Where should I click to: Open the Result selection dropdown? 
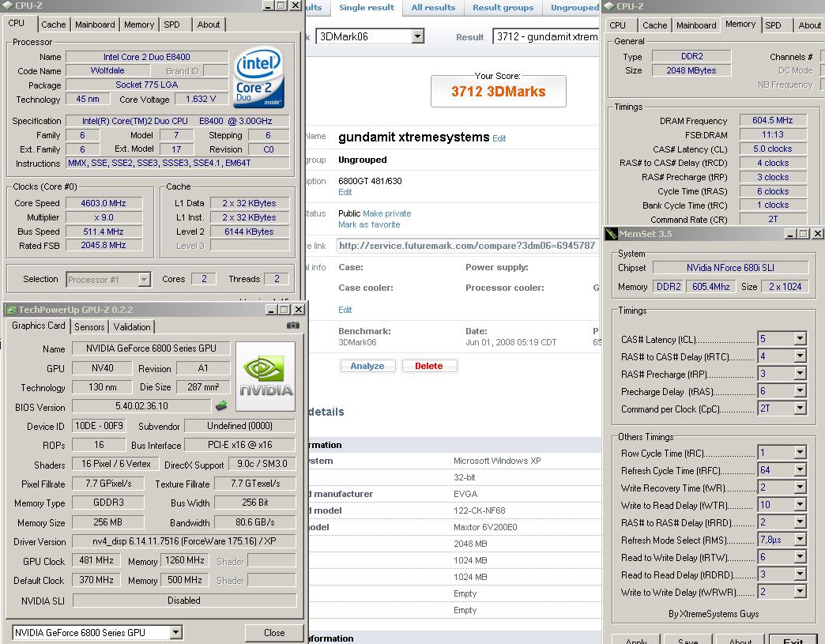coord(546,36)
